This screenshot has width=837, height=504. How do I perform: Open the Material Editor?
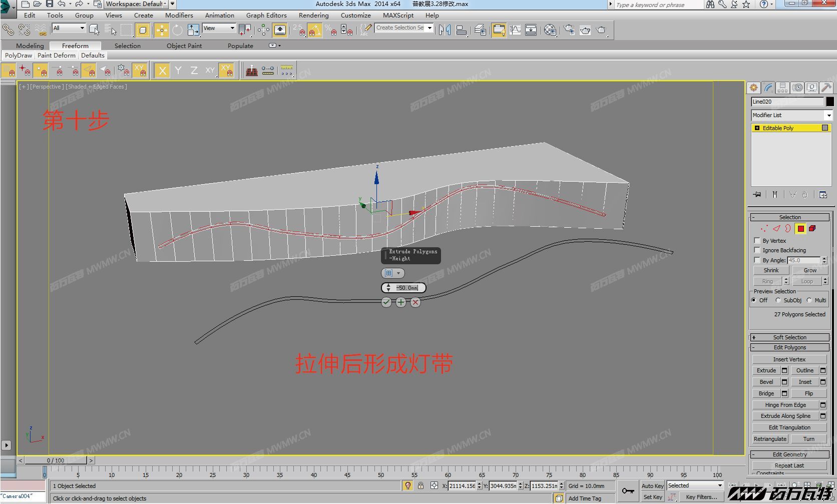click(550, 30)
